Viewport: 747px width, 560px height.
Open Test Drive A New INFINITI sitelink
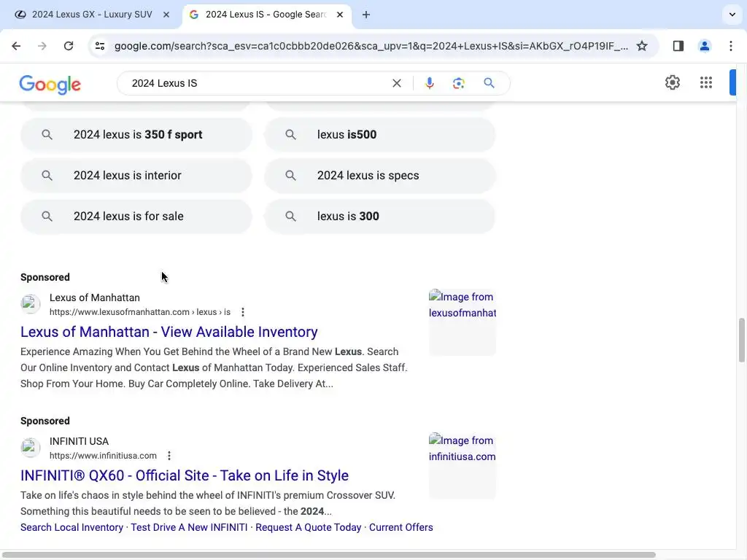(189, 528)
